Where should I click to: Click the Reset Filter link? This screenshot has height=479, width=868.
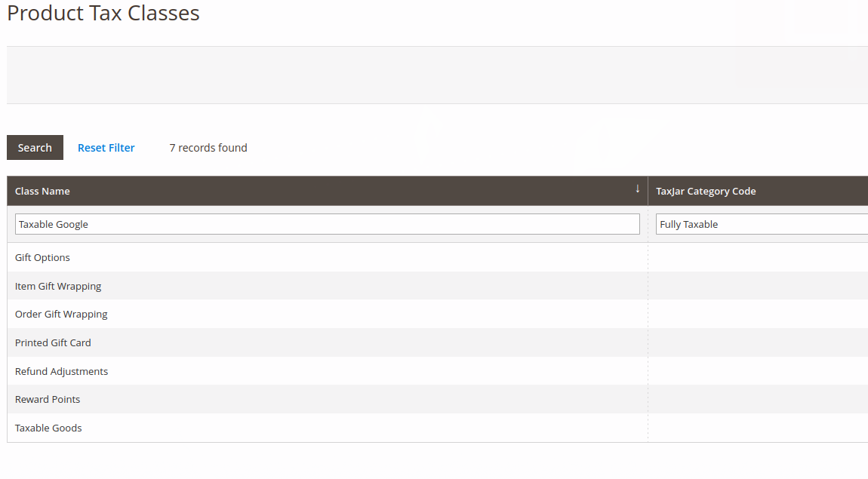click(106, 148)
